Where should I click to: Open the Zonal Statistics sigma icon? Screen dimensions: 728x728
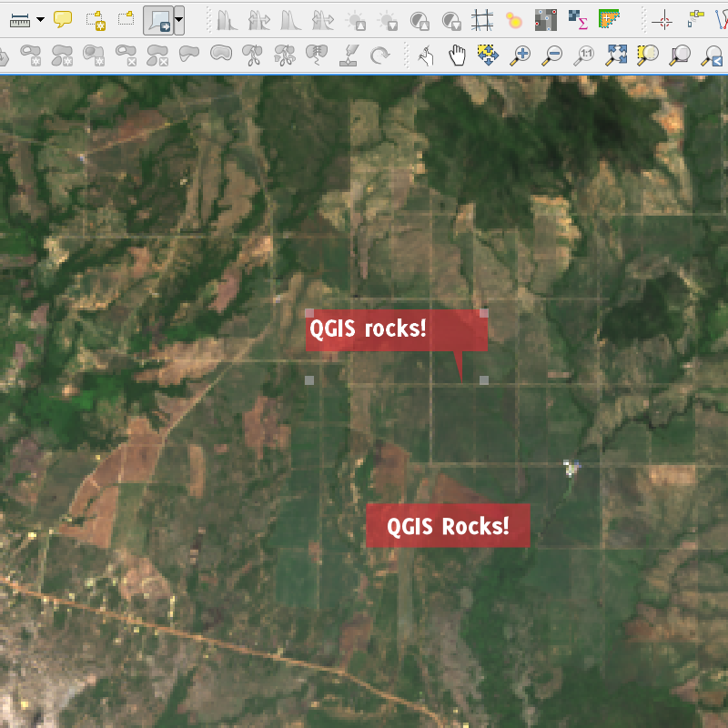tap(578, 19)
